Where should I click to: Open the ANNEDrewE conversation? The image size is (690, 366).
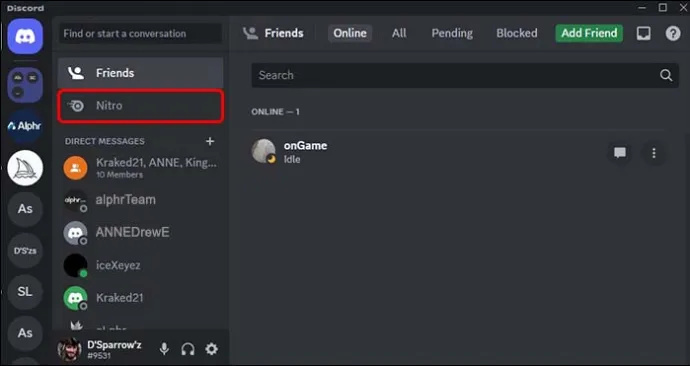(x=140, y=233)
